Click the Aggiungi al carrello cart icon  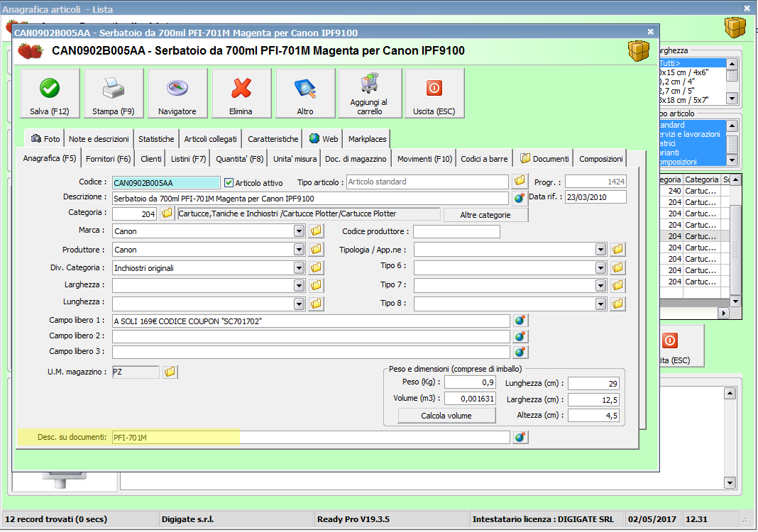tap(369, 84)
